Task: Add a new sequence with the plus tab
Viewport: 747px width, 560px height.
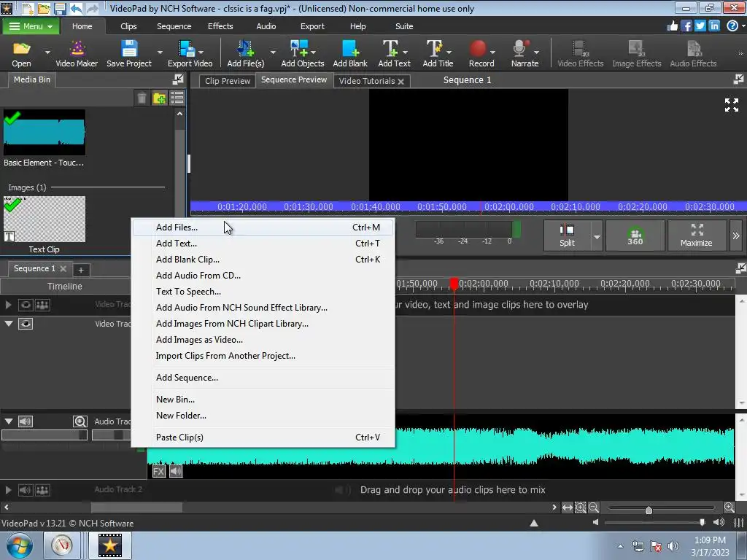Action: tap(81, 270)
